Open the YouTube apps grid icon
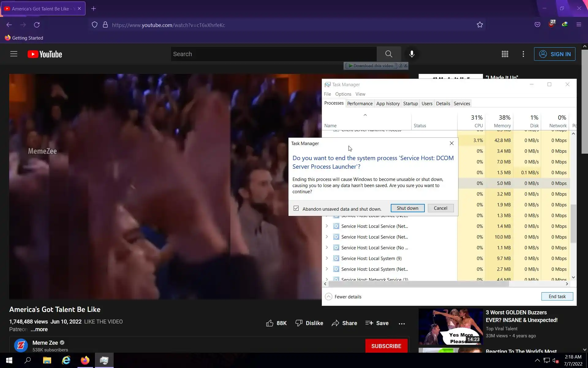This screenshot has width=588, height=368. click(505, 54)
